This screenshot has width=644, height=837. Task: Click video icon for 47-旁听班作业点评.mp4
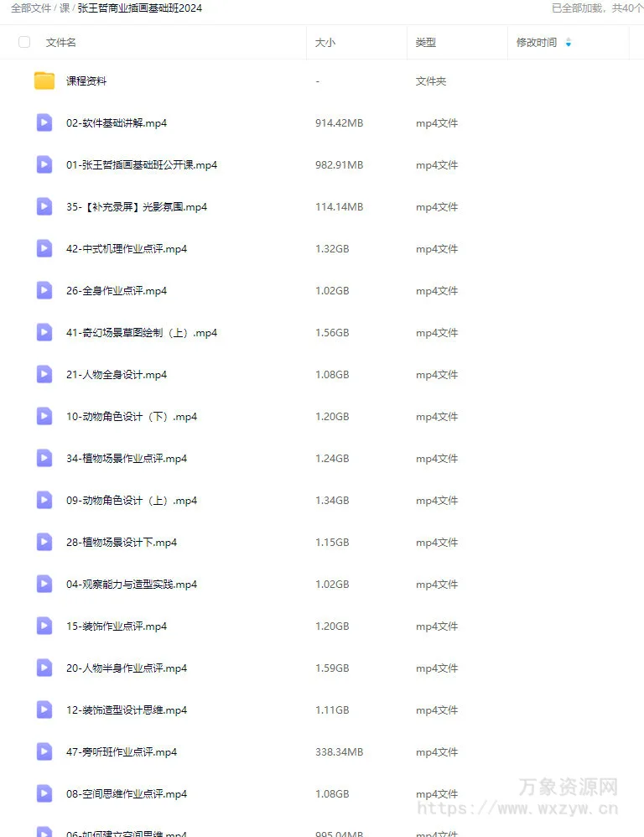[44, 751]
